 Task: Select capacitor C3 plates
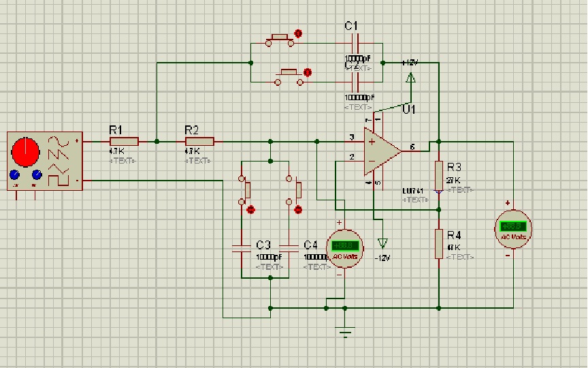[x=242, y=248]
